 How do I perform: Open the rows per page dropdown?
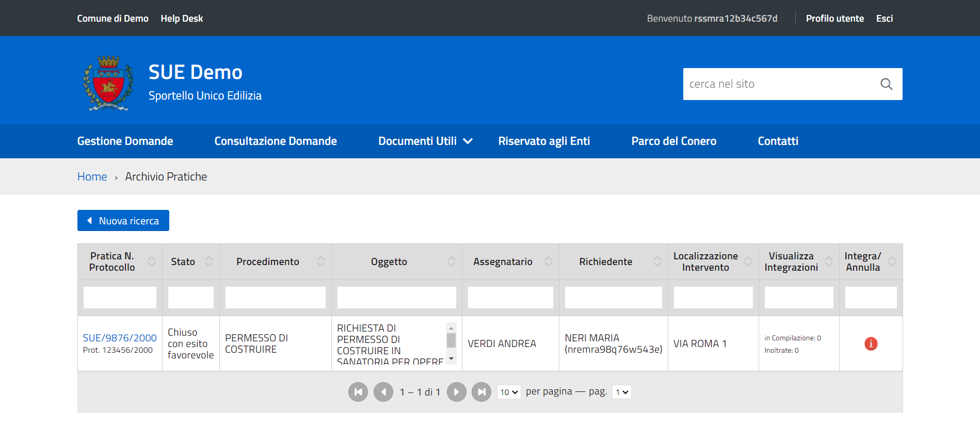pos(509,392)
